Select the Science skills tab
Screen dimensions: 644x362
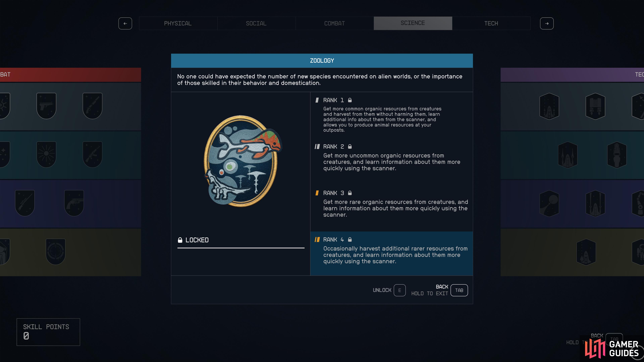coord(413,23)
